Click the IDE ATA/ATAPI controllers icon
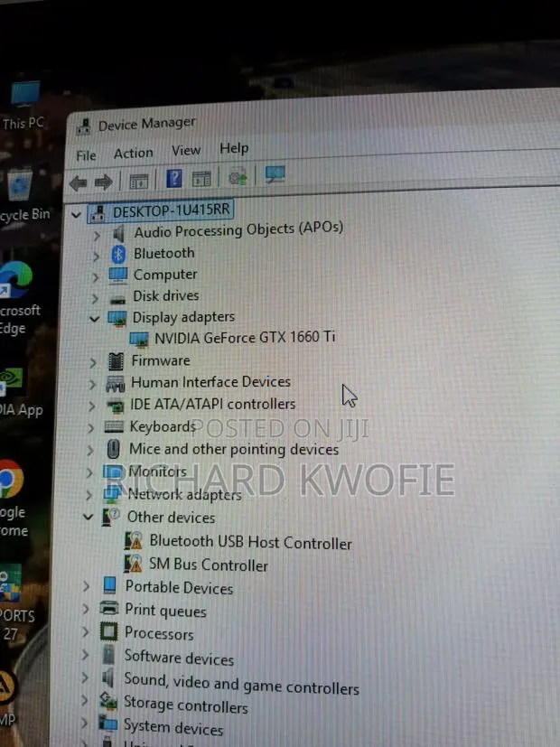Viewport: 560px width, 747px height. coord(115,406)
